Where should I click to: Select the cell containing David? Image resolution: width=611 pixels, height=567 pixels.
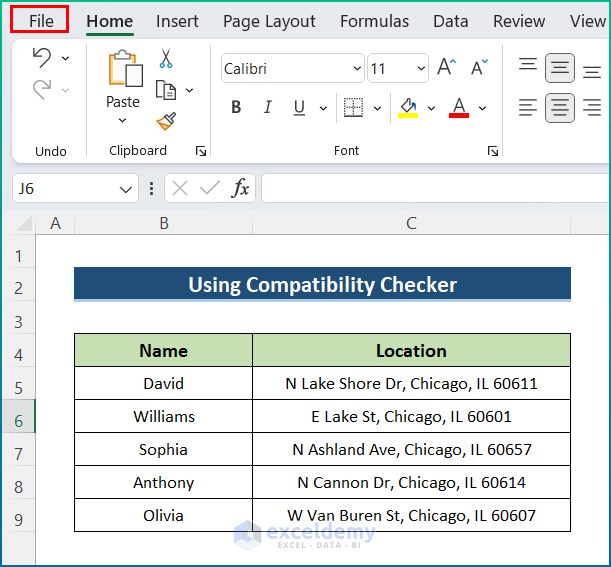[x=163, y=383]
